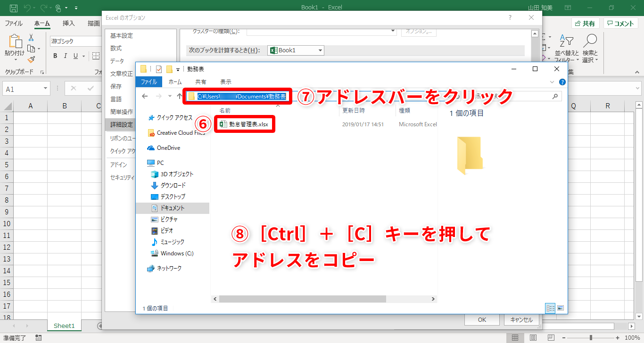The height and width of the screenshot is (343, 644).
Task: Select OneDrive in Explorer navigation pane
Action: pos(164,148)
